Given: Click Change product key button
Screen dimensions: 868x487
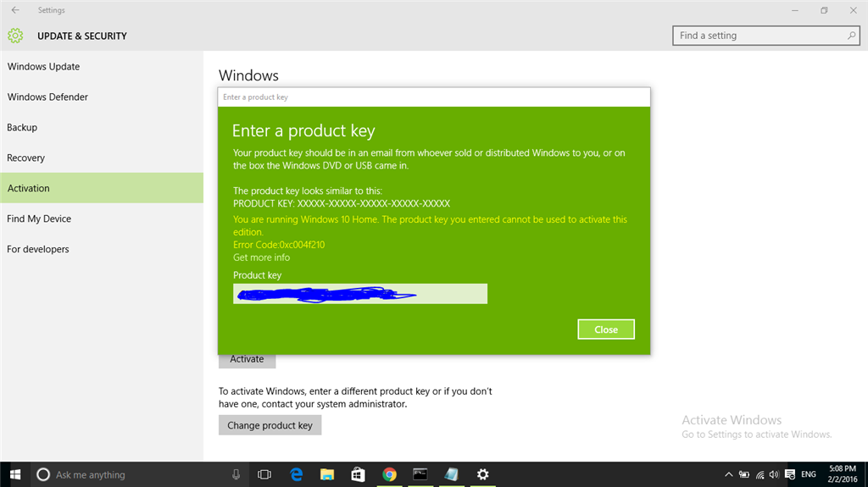Looking at the screenshot, I should [270, 425].
